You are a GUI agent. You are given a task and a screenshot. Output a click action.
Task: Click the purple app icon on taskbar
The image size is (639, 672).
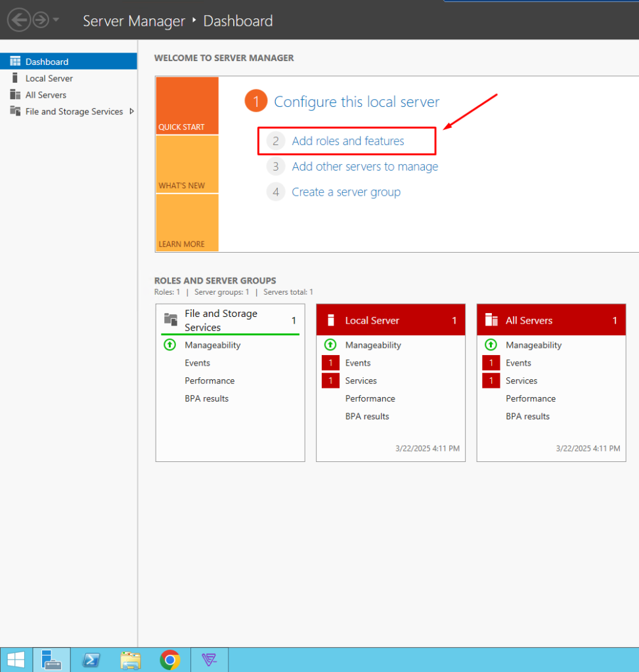click(209, 660)
